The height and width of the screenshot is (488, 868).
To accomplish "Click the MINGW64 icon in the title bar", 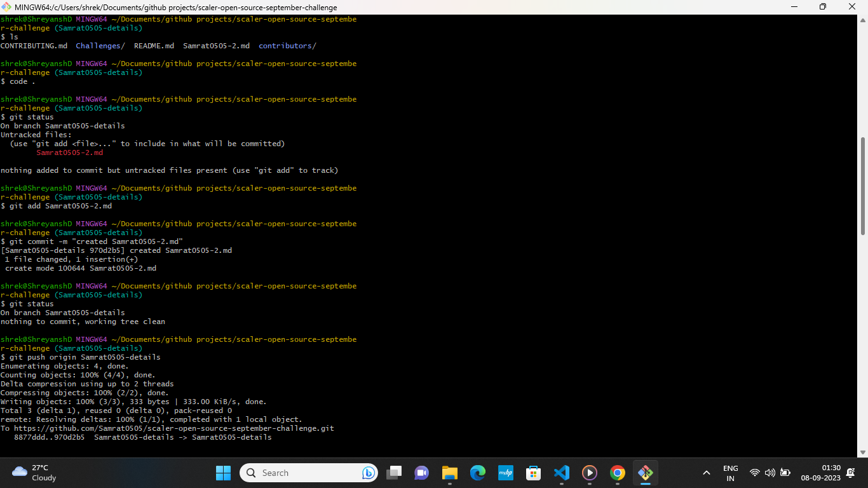I will click(x=6, y=7).
